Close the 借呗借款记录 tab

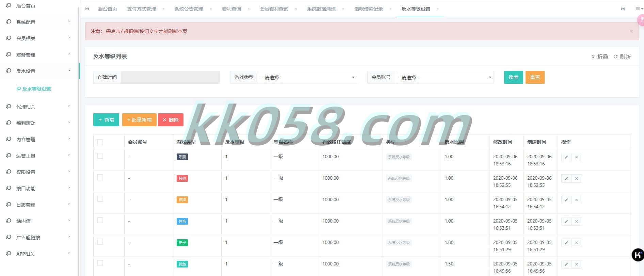click(x=390, y=9)
